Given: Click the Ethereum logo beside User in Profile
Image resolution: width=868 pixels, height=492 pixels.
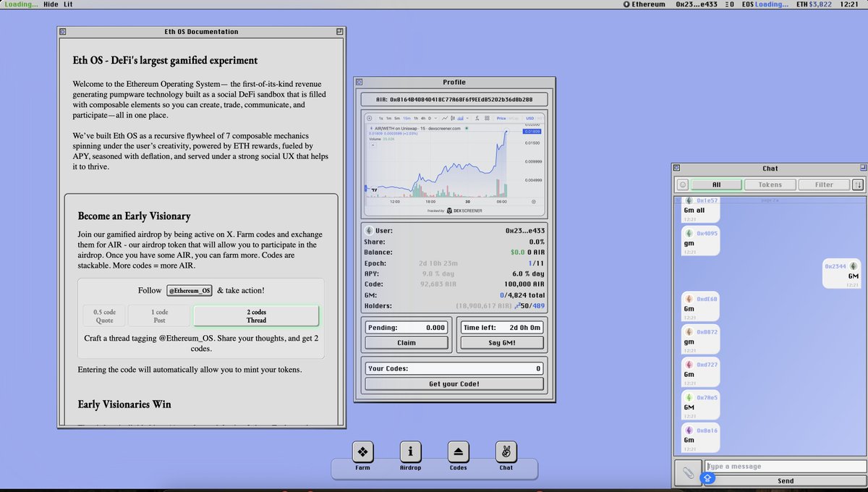Looking at the screenshot, I should click(368, 230).
